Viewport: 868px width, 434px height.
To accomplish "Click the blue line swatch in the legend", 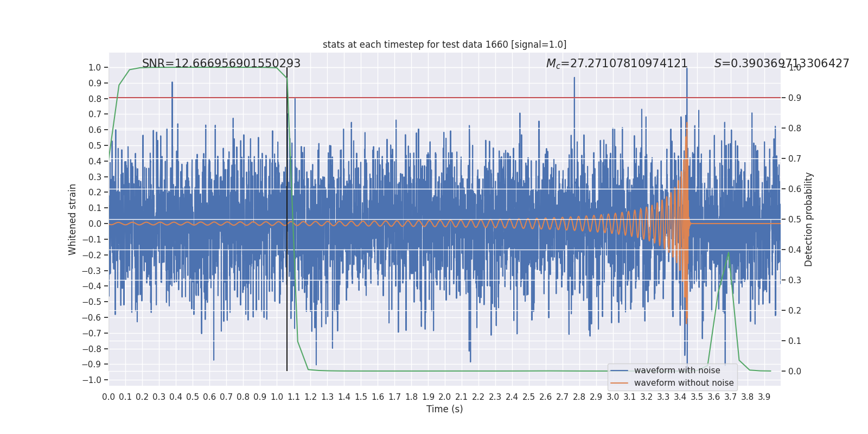I will point(619,371).
